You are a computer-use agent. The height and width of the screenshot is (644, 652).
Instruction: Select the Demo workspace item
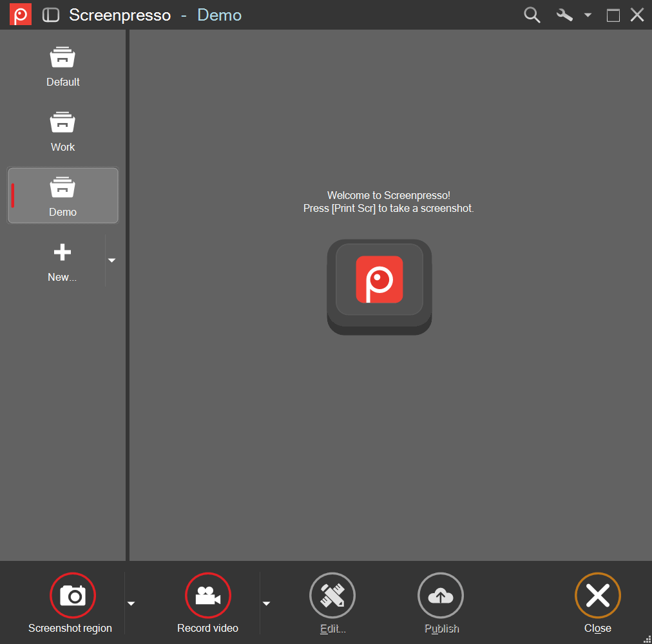[62, 195]
